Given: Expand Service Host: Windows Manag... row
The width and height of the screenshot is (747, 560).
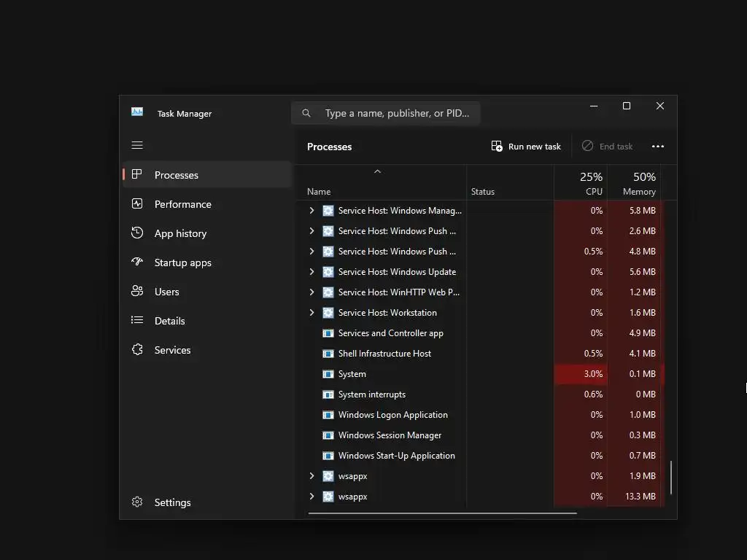Looking at the screenshot, I should [311, 211].
